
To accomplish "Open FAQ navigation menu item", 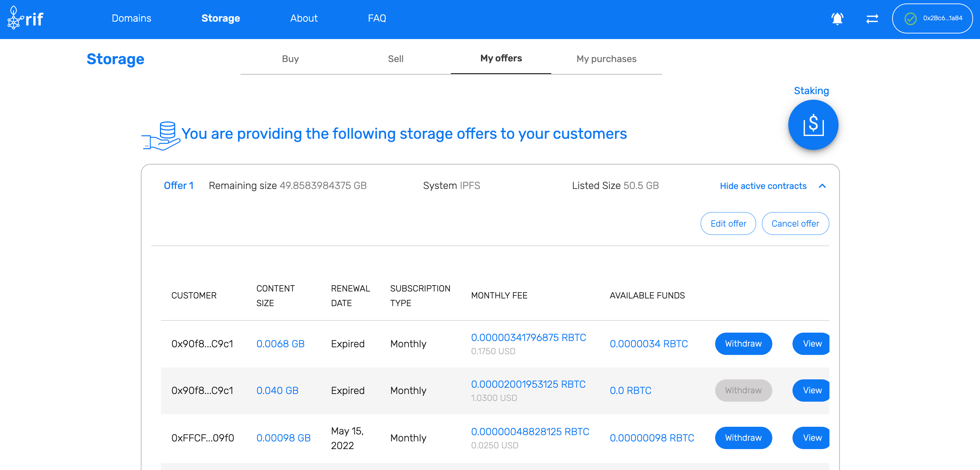I will coord(377,17).
